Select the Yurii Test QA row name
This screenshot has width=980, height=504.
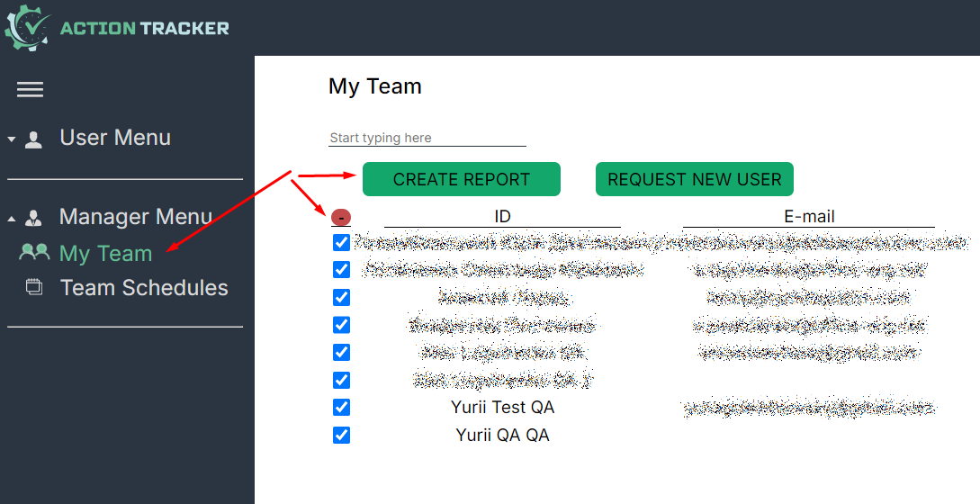pyautogui.click(x=502, y=408)
